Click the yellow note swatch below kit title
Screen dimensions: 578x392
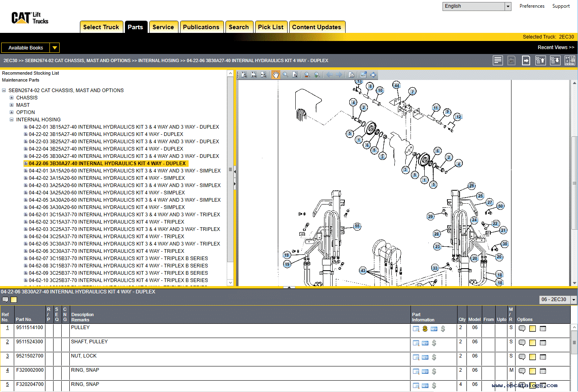click(14, 299)
